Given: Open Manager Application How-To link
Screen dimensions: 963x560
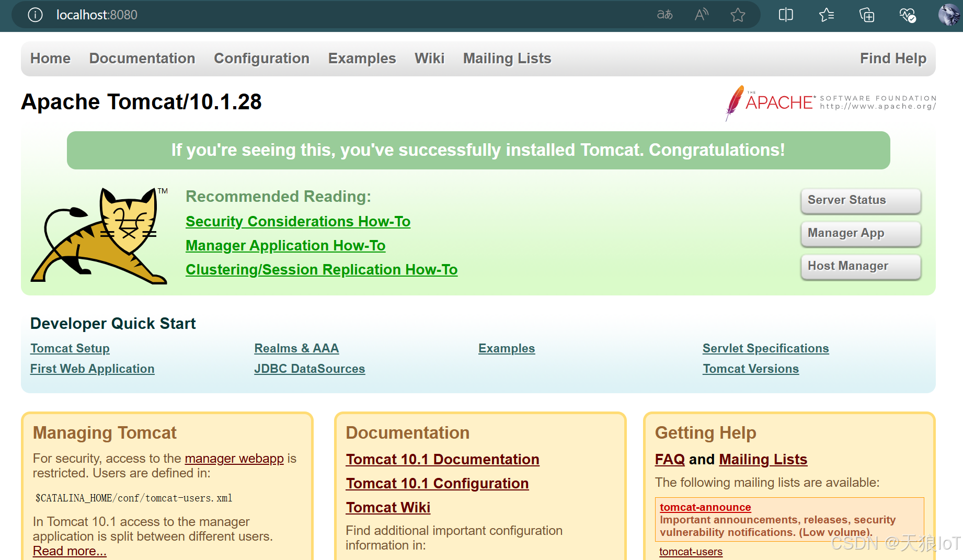Looking at the screenshot, I should coord(285,246).
